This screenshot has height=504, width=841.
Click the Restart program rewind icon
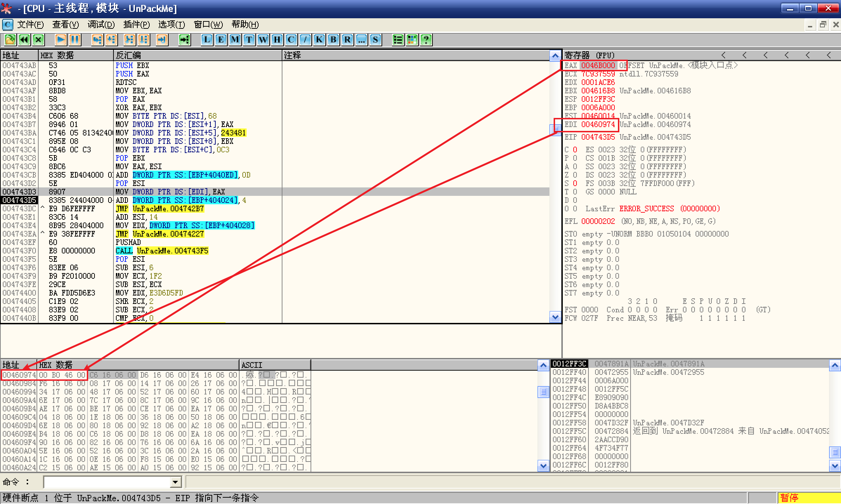[24, 40]
